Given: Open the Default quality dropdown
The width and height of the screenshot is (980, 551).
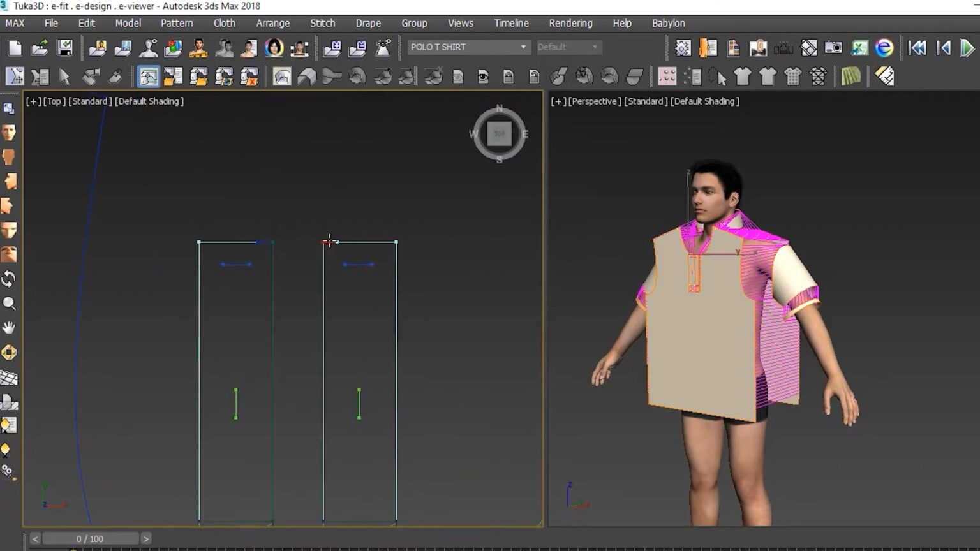Looking at the screenshot, I should pyautogui.click(x=595, y=47).
